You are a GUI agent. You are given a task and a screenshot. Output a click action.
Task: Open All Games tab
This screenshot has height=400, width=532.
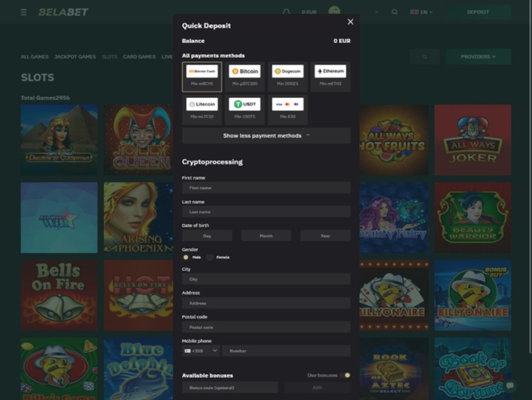click(x=34, y=56)
